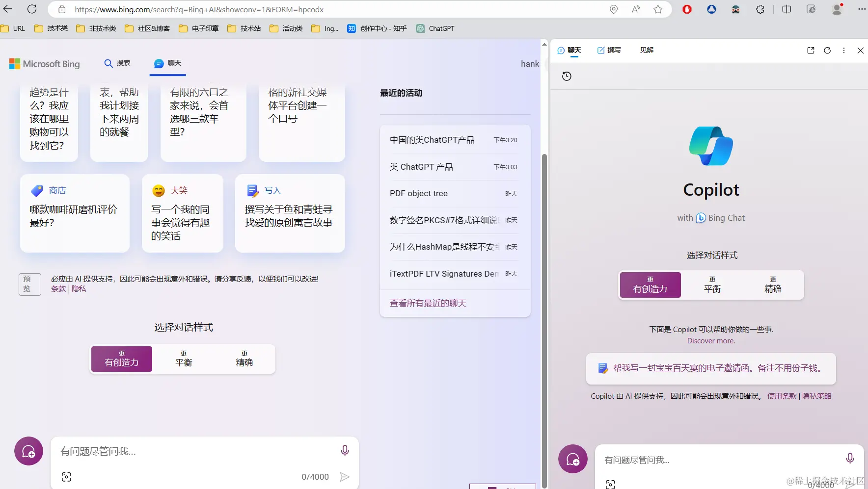Viewport: 868px width, 489px height.
Task: Click the location pin icon in address bar
Action: (x=614, y=9)
